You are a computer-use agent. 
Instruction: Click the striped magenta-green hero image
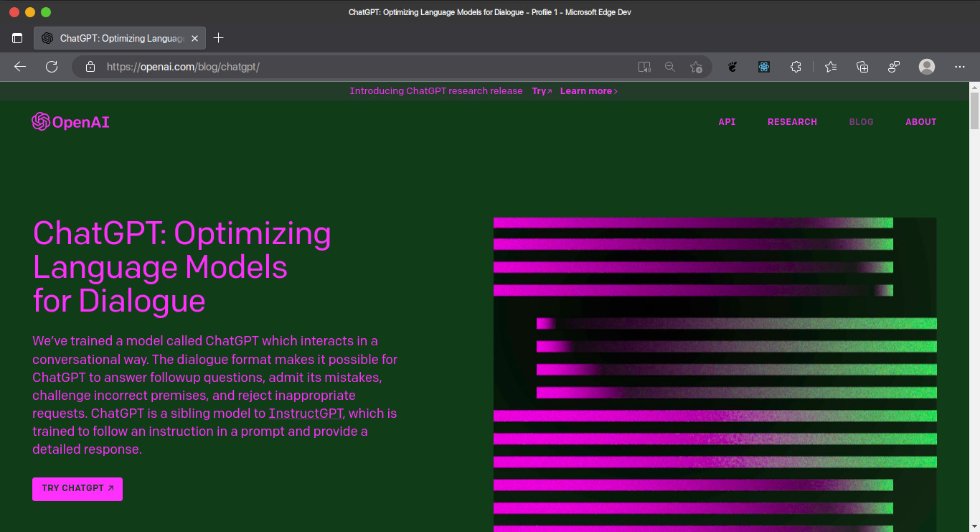coord(715,374)
